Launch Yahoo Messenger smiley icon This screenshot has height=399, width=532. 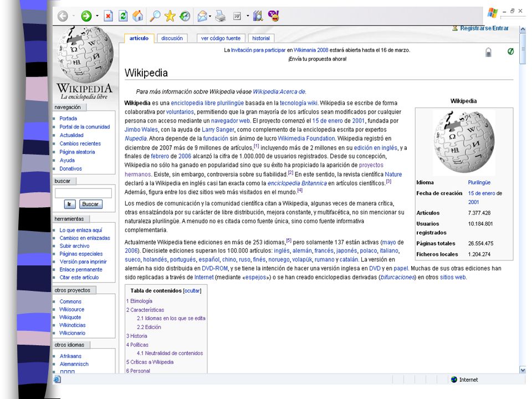coord(274,16)
